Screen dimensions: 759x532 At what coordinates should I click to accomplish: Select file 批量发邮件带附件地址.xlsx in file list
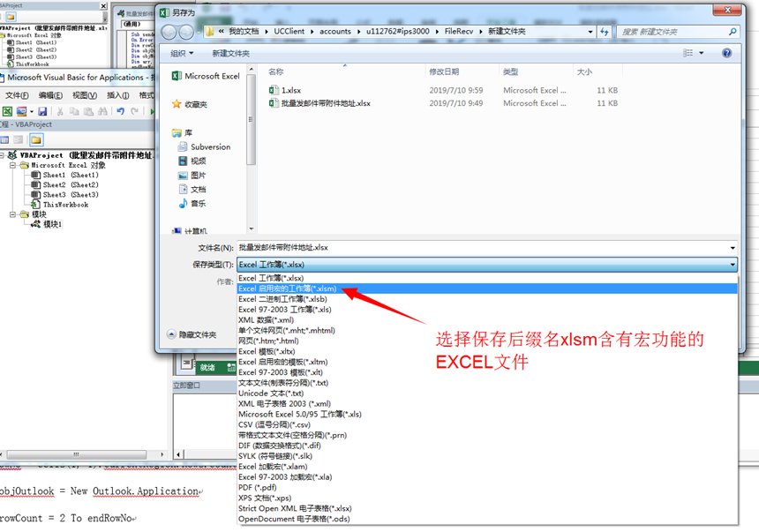[x=320, y=103]
